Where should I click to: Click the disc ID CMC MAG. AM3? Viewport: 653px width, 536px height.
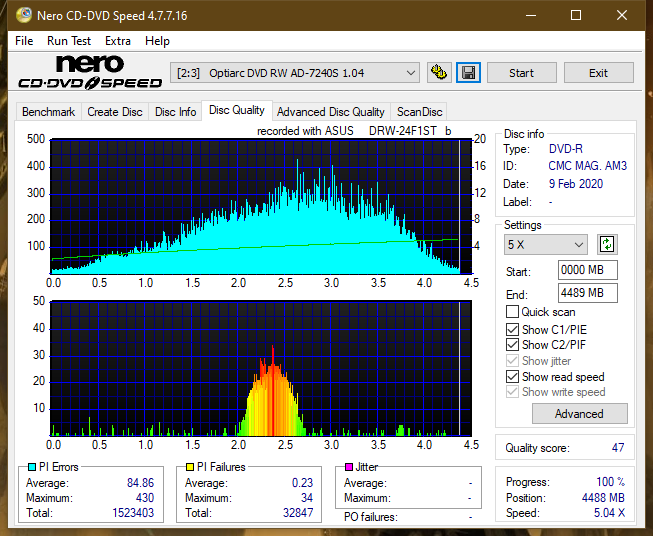coord(587,166)
